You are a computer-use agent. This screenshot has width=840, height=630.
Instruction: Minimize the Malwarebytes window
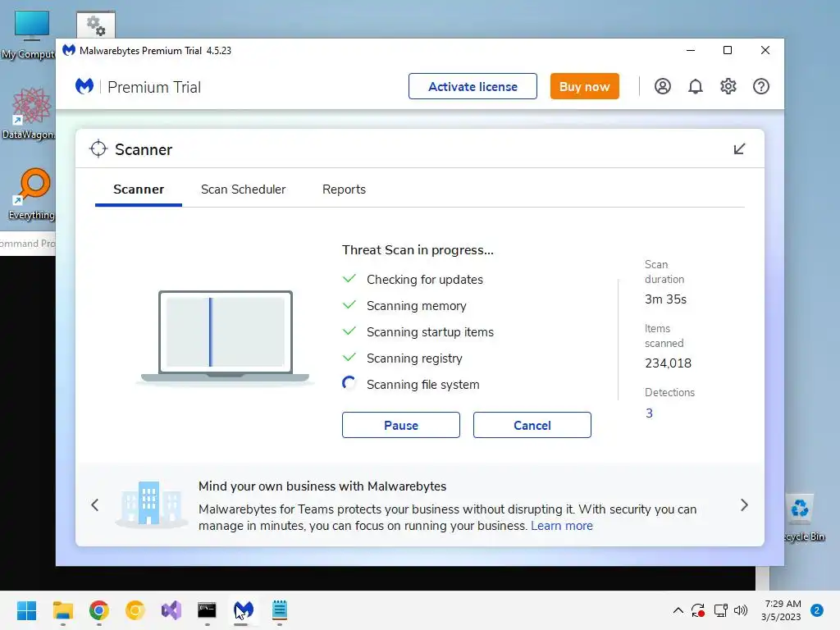click(x=691, y=50)
